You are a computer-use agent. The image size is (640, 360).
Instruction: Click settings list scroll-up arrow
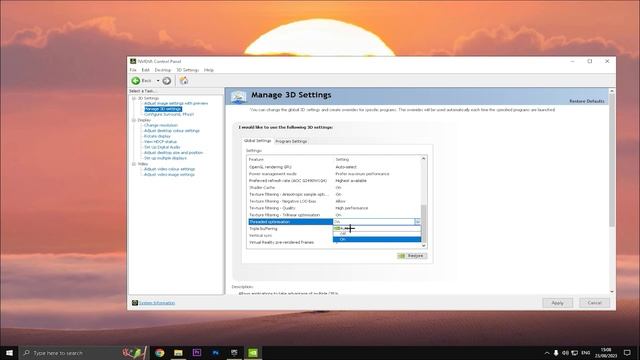pyautogui.click(x=424, y=159)
